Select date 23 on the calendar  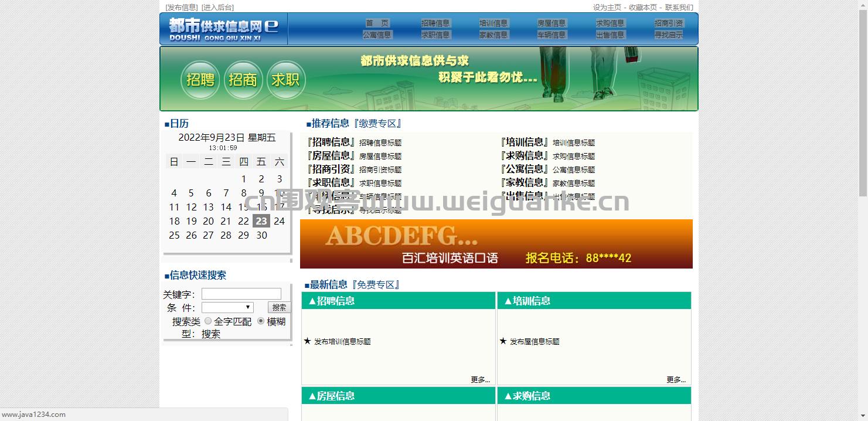click(261, 221)
